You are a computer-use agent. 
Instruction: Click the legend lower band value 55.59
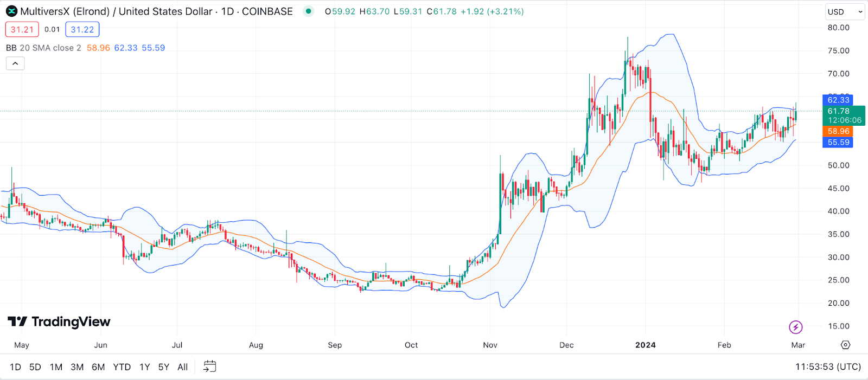[x=154, y=48]
